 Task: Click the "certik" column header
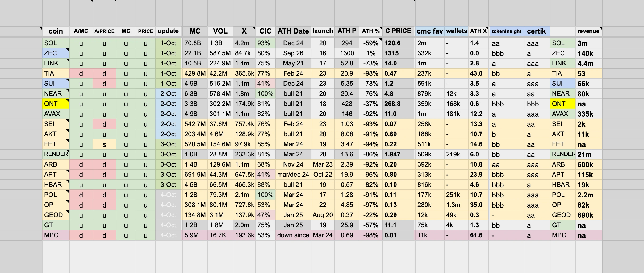tap(537, 31)
